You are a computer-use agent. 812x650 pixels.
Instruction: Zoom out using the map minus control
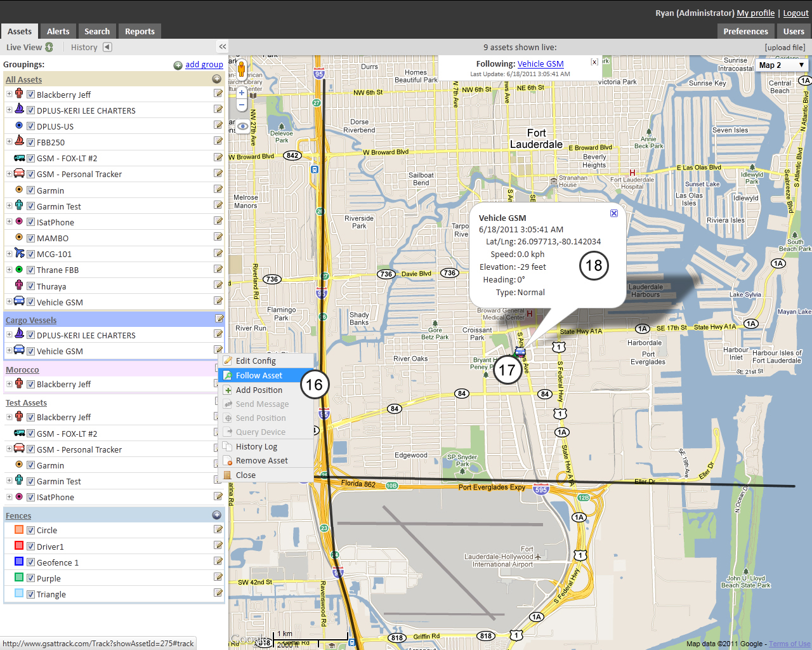(x=242, y=105)
